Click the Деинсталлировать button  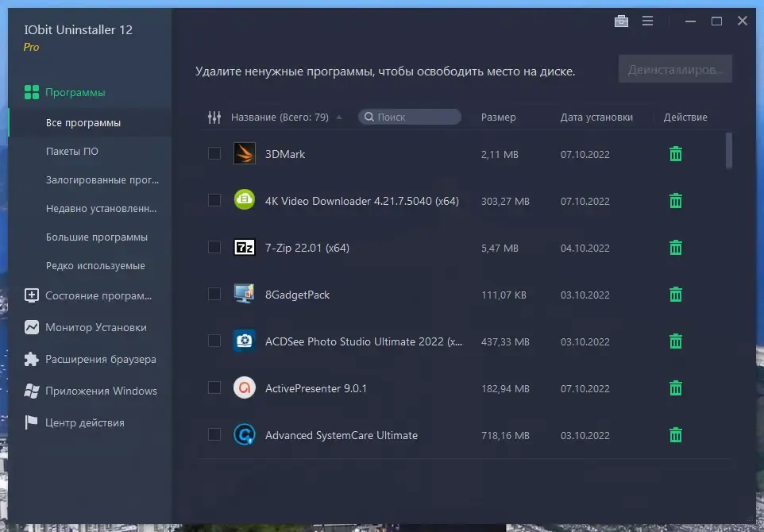[675, 69]
